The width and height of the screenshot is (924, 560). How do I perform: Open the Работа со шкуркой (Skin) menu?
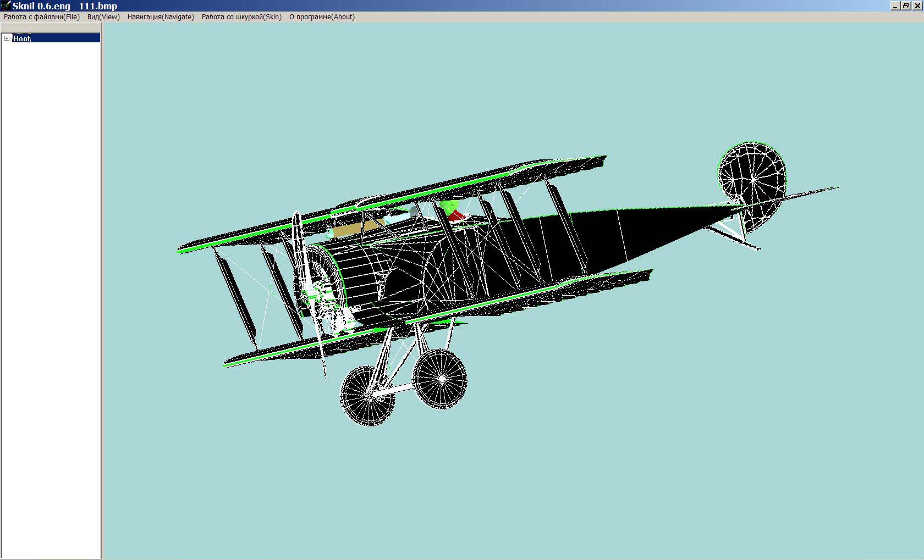click(241, 17)
